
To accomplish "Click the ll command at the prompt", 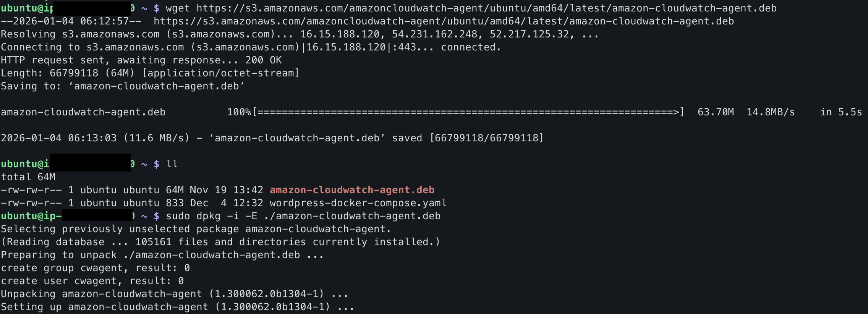I will pyautogui.click(x=172, y=164).
